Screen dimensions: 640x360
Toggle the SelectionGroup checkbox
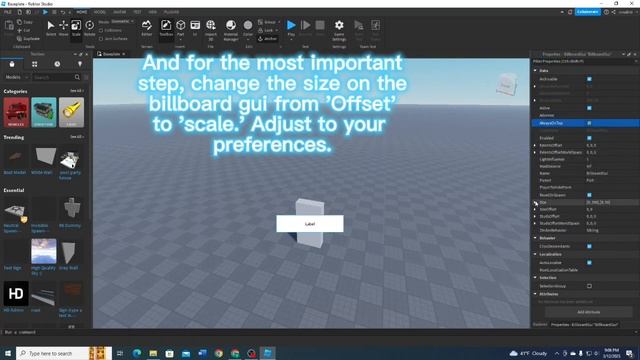pyautogui.click(x=589, y=286)
